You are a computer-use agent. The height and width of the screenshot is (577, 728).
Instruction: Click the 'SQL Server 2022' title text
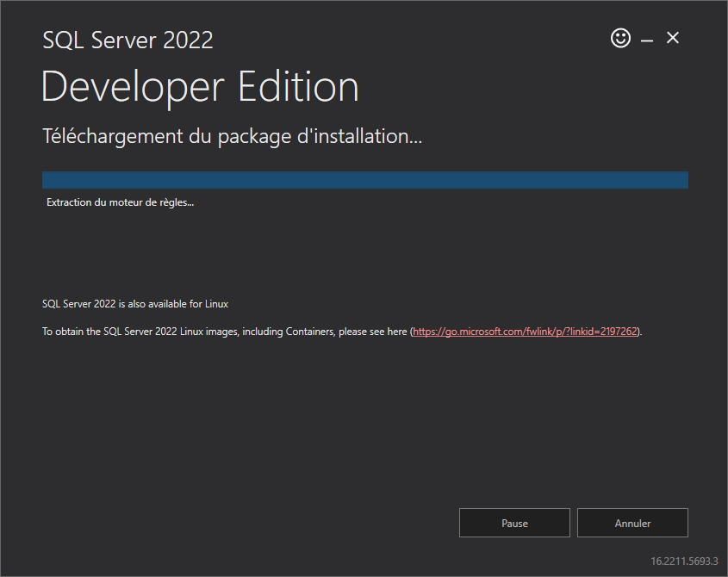coord(128,40)
